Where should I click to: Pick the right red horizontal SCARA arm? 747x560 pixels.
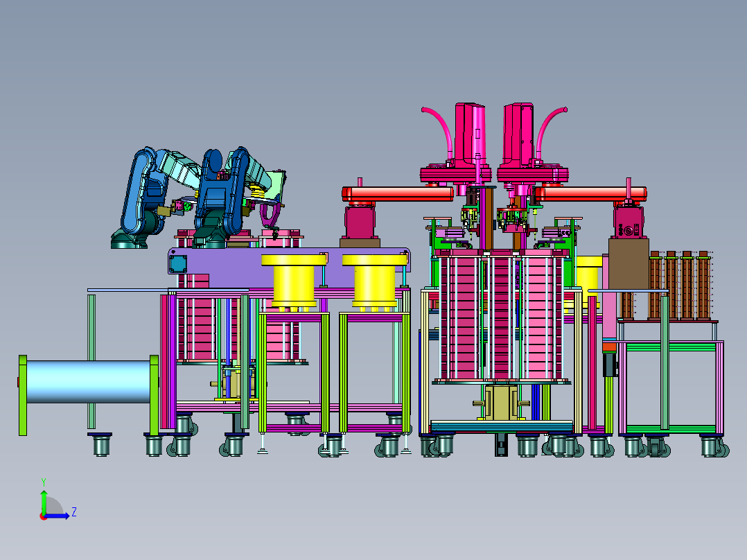click(590, 194)
